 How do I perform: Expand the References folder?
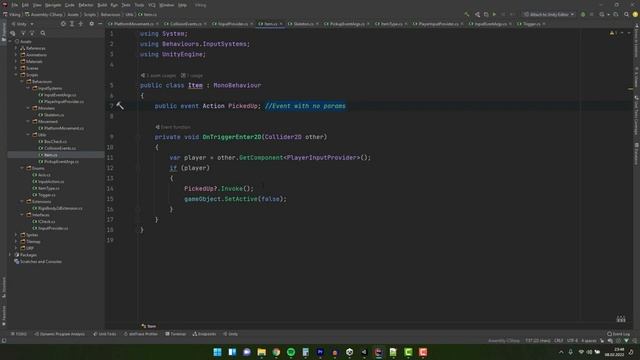click(16, 48)
